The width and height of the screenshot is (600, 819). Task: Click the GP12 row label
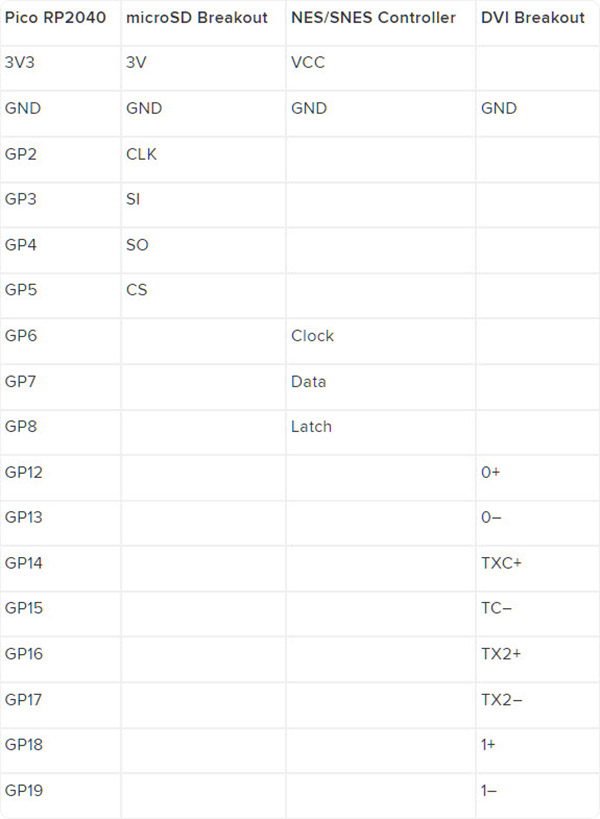coord(24,472)
